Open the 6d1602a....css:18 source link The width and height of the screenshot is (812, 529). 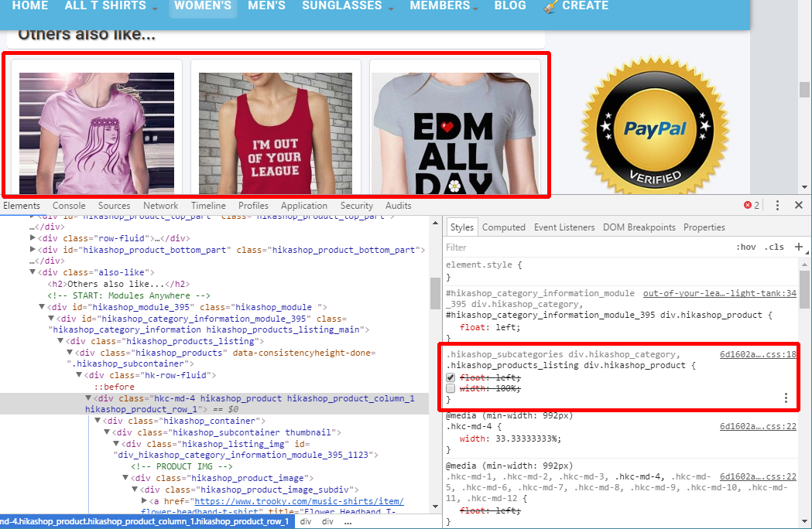click(758, 354)
